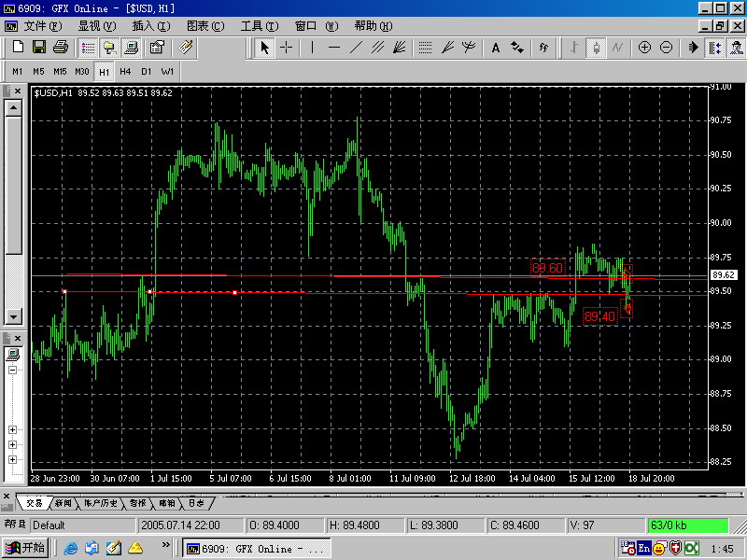Expand the last collapsed navigator tree node
747x560 pixels.
[x=13, y=459]
